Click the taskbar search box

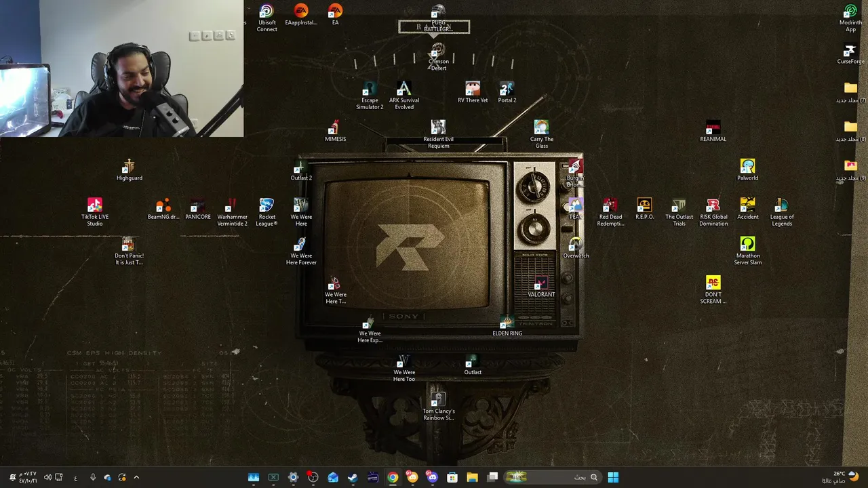[552, 477]
